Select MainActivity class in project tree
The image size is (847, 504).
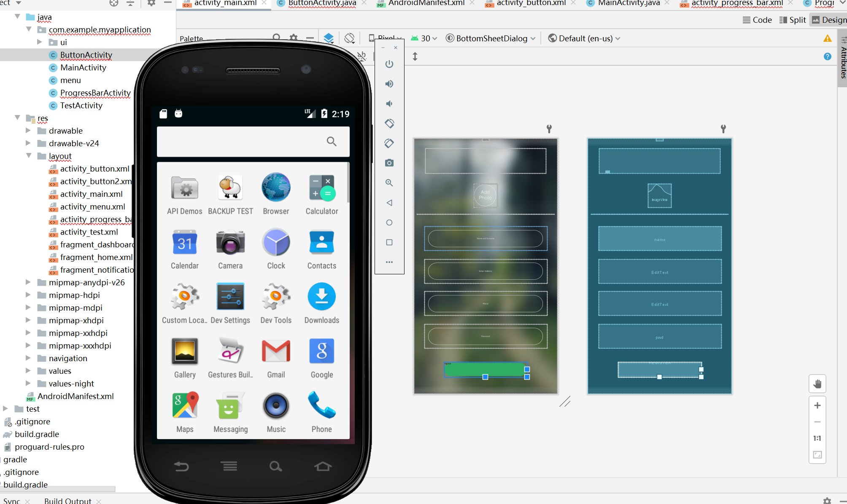tap(83, 67)
